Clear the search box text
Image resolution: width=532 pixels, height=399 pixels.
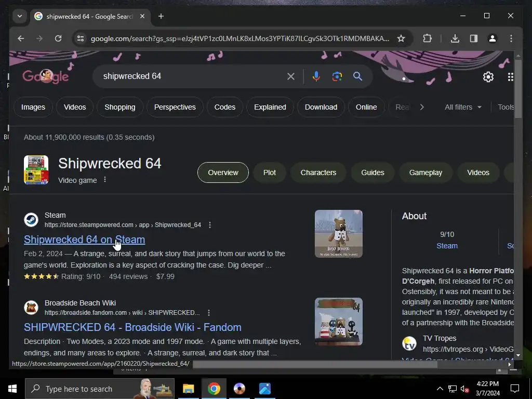[x=291, y=76]
